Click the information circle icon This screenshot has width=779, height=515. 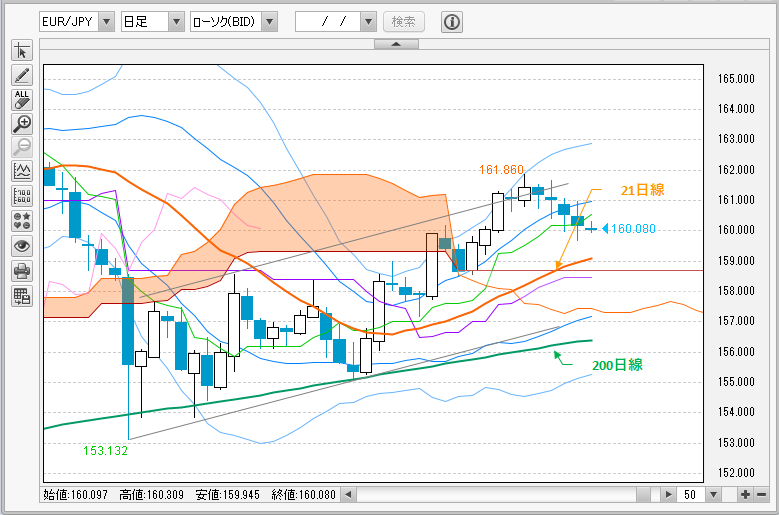[x=452, y=22]
